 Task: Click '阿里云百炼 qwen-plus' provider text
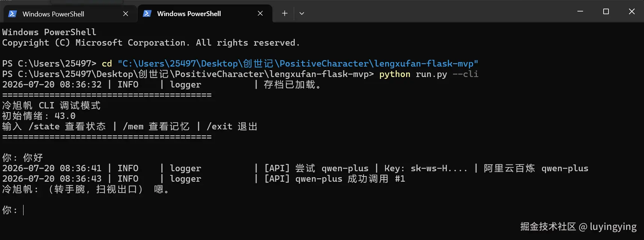tap(536, 168)
